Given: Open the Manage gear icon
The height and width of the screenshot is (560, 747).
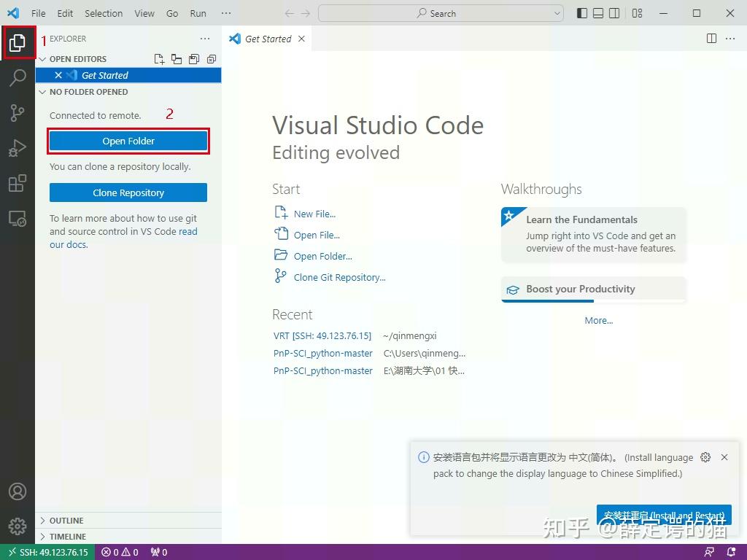Looking at the screenshot, I should click(18, 526).
